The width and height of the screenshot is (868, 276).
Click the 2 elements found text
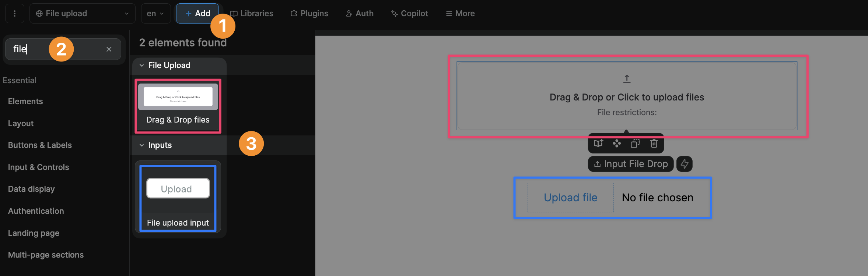click(183, 43)
